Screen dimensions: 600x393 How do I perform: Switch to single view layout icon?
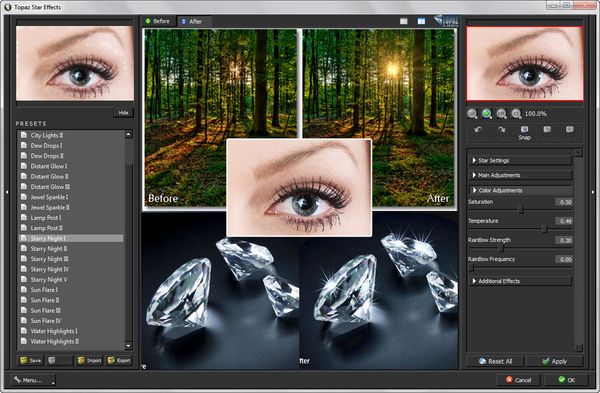point(404,21)
